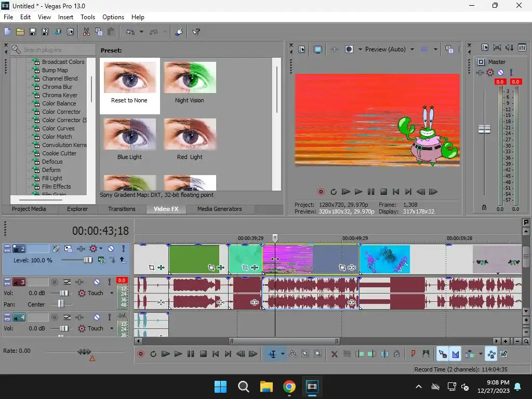Image resolution: width=532 pixels, height=399 pixels.
Task: Click the Lock event padlock icon
Action: tap(396, 354)
